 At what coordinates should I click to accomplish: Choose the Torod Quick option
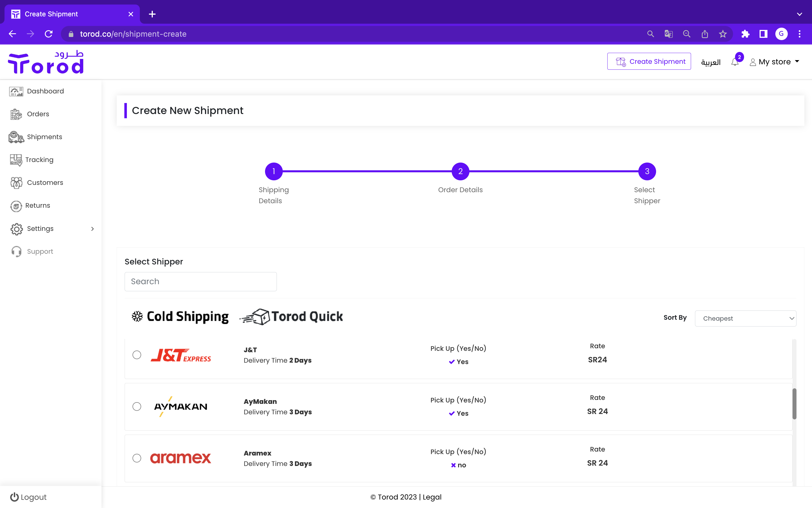(291, 316)
